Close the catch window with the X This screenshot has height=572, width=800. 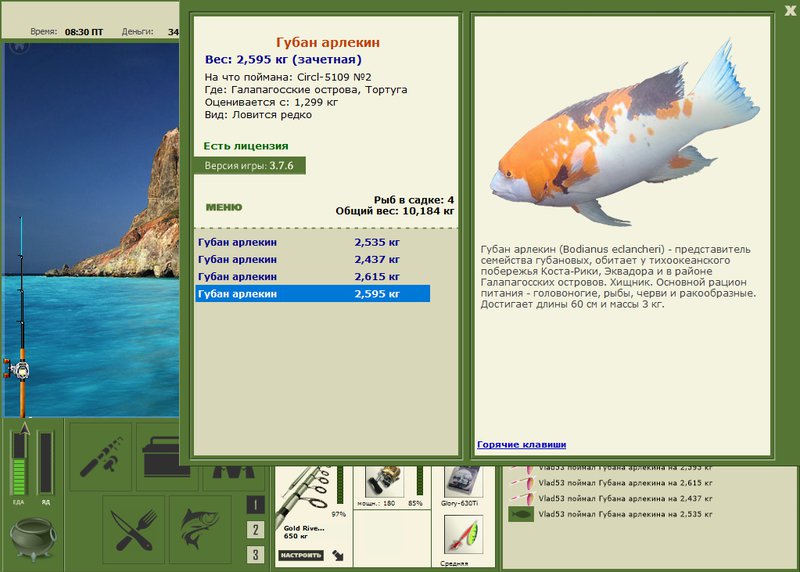point(790,11)
